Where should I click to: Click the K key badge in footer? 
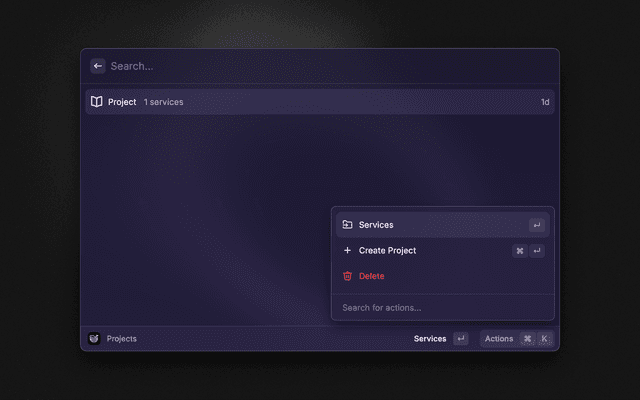point(545,339)
